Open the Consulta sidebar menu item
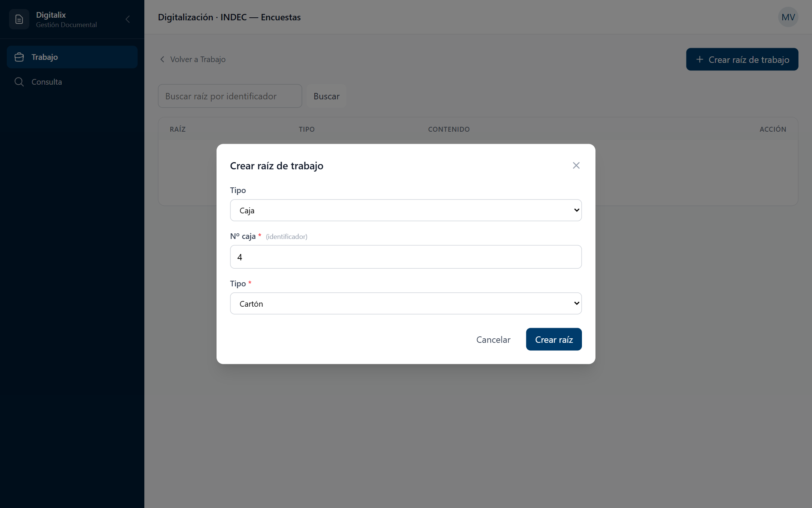This screenshot has height=508, width=812. pyautogui.click(x=72, y=82)
